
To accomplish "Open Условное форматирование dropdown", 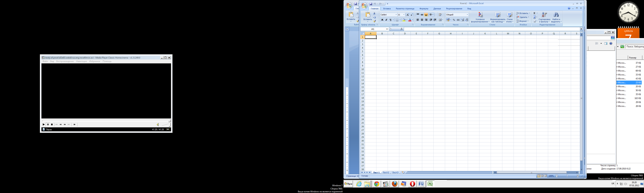I will pos(480,18).
